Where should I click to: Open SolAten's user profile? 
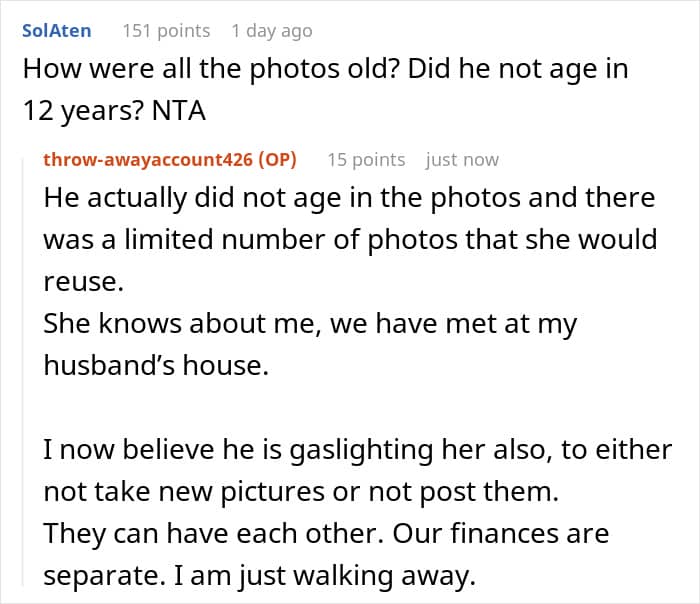(x=56, y=30)
